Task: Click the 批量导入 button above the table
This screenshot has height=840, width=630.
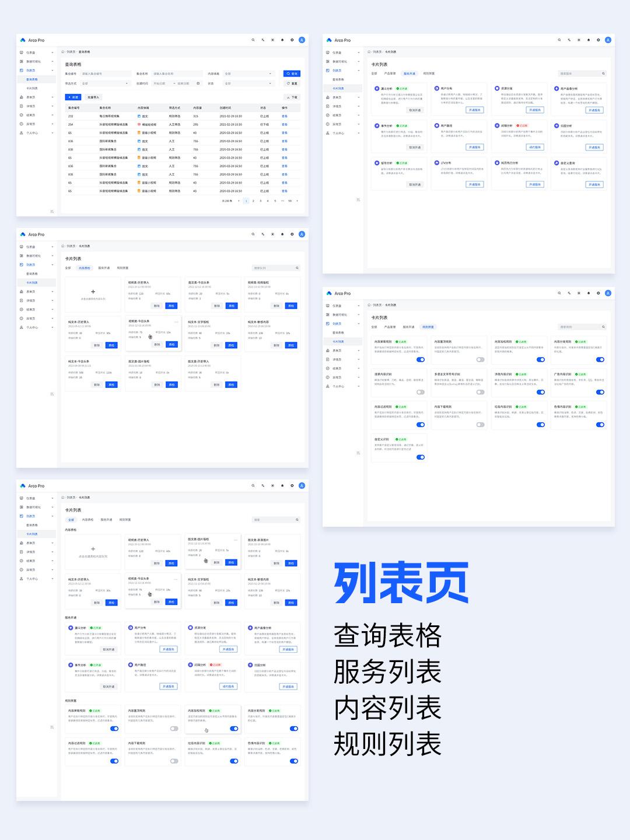Action: point(93,97)
